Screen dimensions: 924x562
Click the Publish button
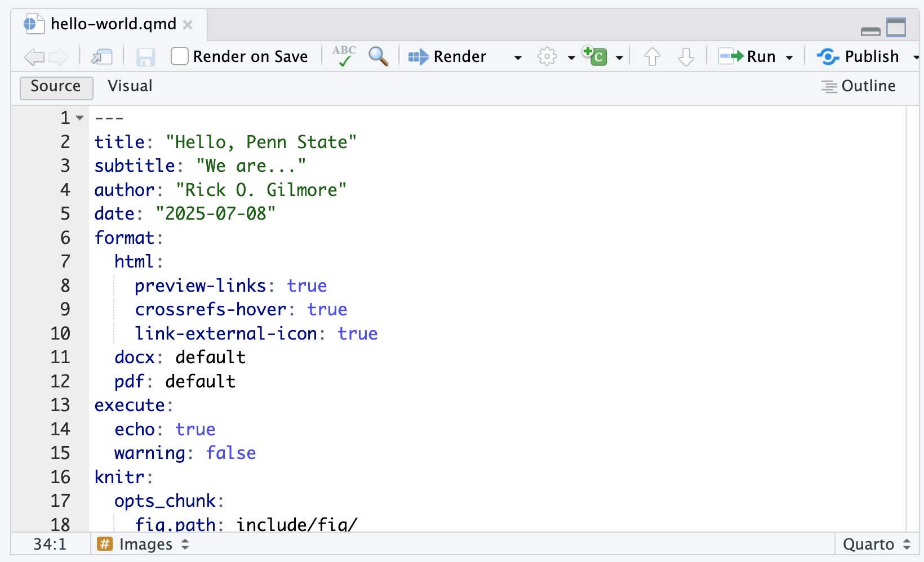(x=859, y=57)
